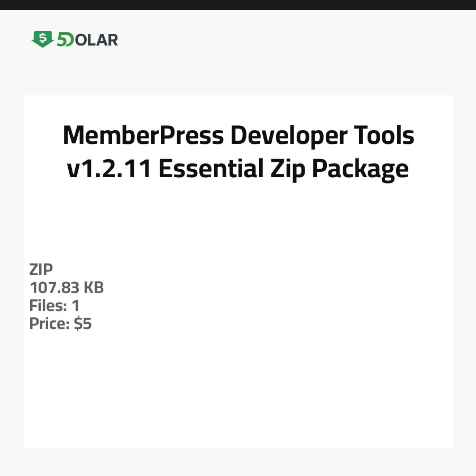The height and width of the screenshot is (476, 476).
Task: Click the Files: 1 count line
Action: tap(54, 306)
